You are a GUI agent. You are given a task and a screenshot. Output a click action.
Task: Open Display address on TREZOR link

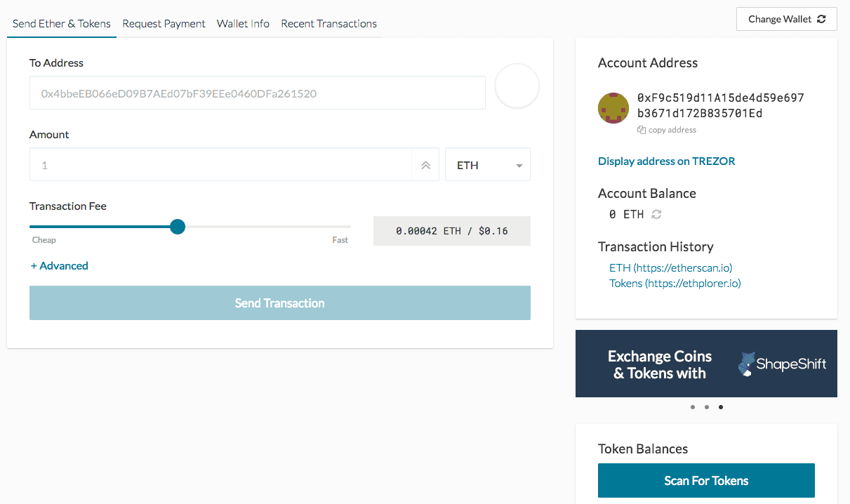[x=667, y=161]
